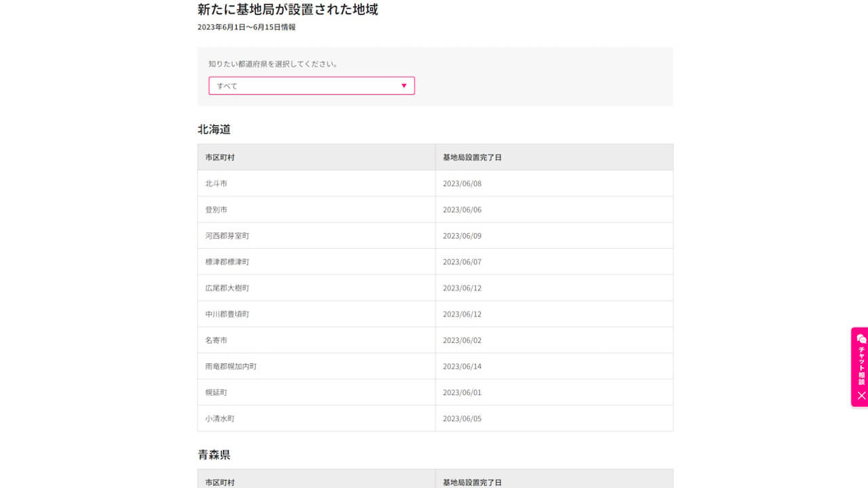Click the 新たに基地局が設置された地域 page title
This screenshot has width=868, height=488.
coord(287,9)
